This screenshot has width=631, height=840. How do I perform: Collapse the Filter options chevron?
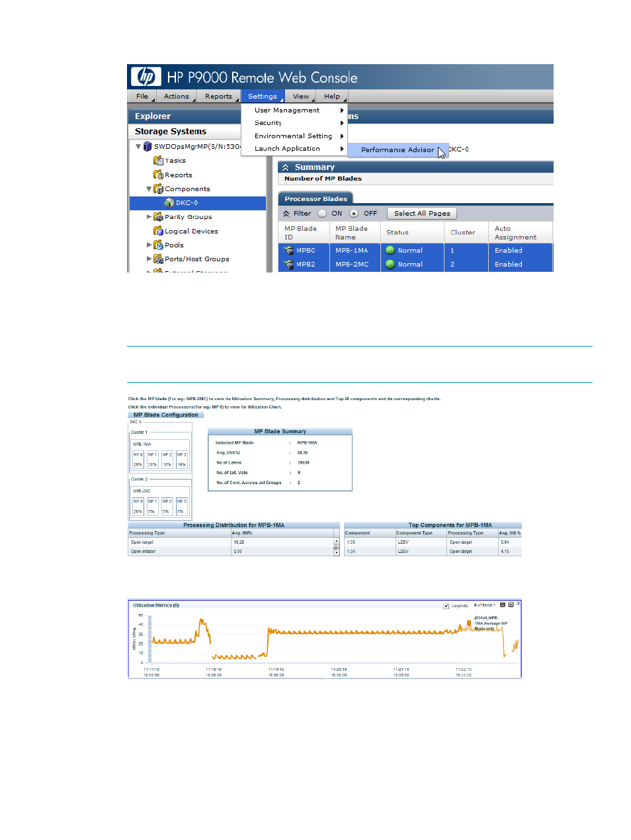[286, 214]
